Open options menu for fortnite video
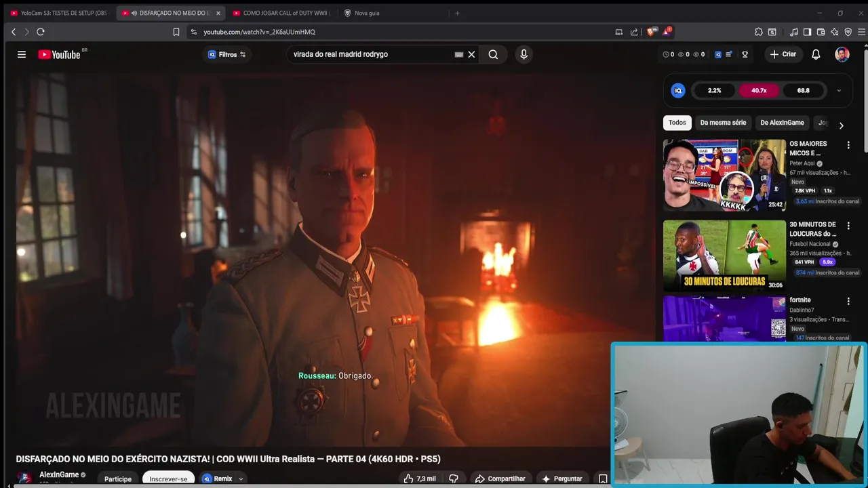868x488 pixels. pyautogui.click(x=848, y=301)
